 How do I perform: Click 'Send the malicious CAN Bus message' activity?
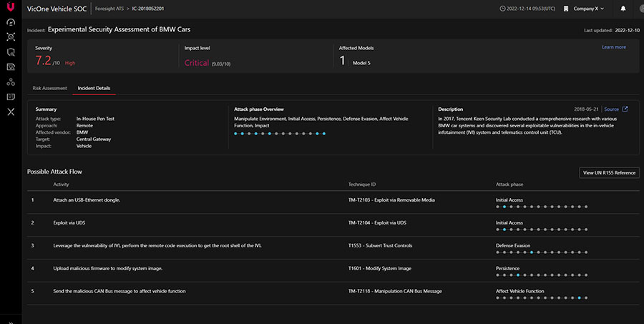coord(119,291)
